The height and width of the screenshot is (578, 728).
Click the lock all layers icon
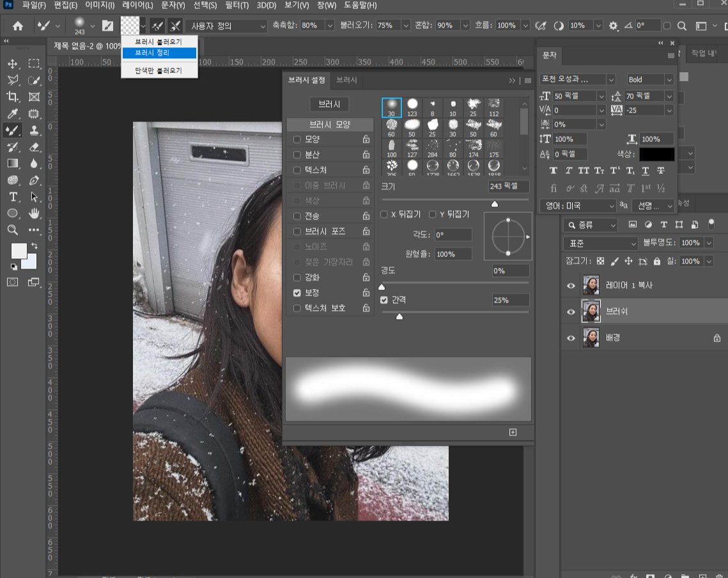tap(656, 261)
